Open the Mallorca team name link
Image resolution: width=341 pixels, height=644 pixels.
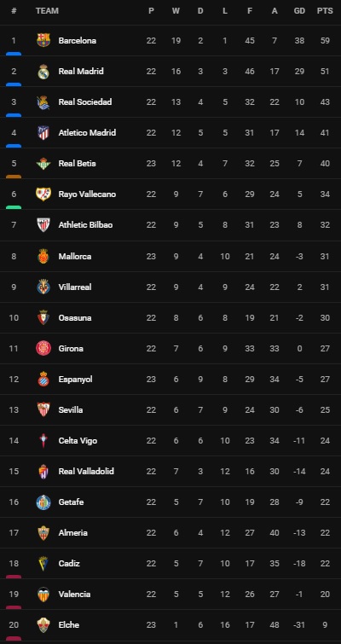tap(75, 256)
